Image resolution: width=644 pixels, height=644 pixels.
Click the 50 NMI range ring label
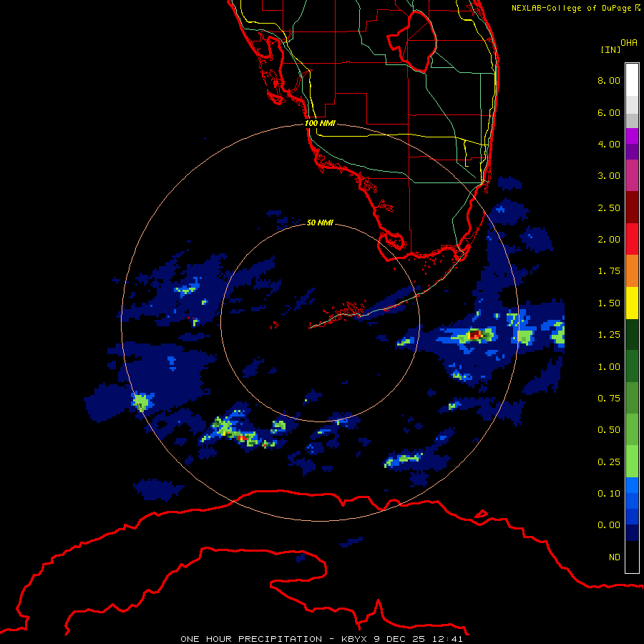320,223
